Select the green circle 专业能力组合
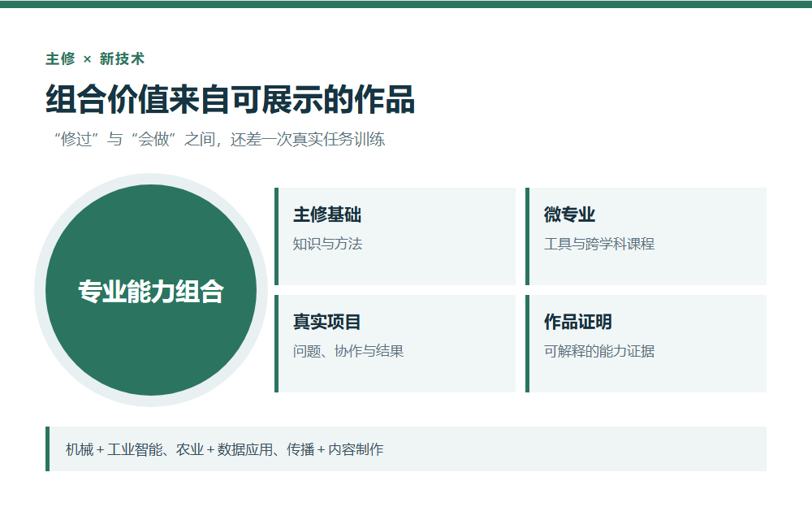The width and height of the screenshot is (812, 507). [151, 290]
